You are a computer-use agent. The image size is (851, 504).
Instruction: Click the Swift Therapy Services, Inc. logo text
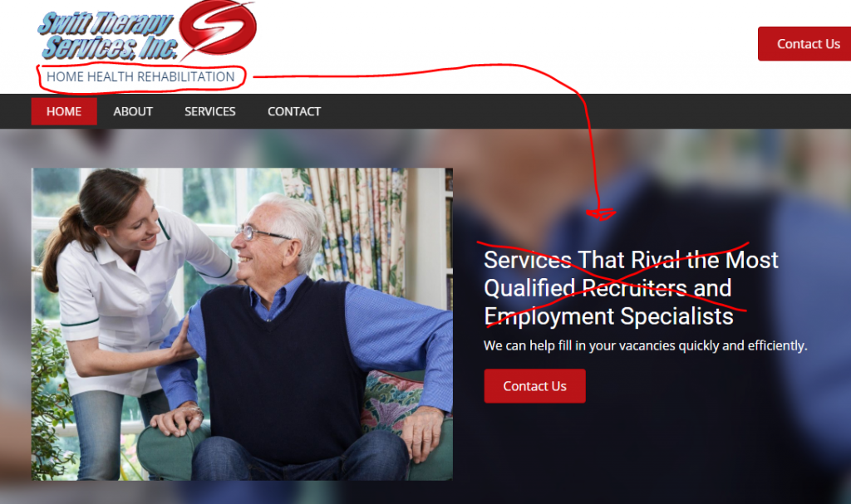107,35
